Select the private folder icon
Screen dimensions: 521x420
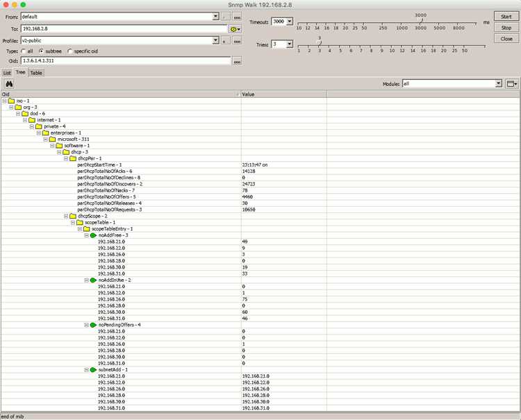(x=39, y=126)
